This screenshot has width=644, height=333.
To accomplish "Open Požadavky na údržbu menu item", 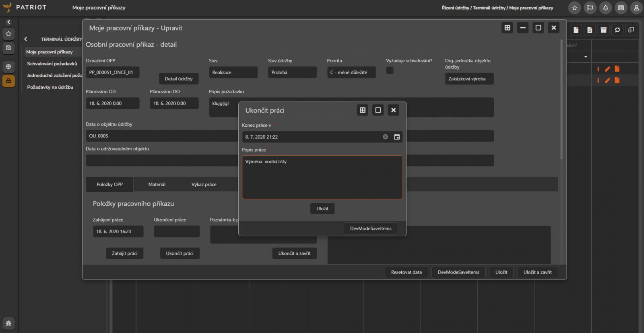I will 50,87.
